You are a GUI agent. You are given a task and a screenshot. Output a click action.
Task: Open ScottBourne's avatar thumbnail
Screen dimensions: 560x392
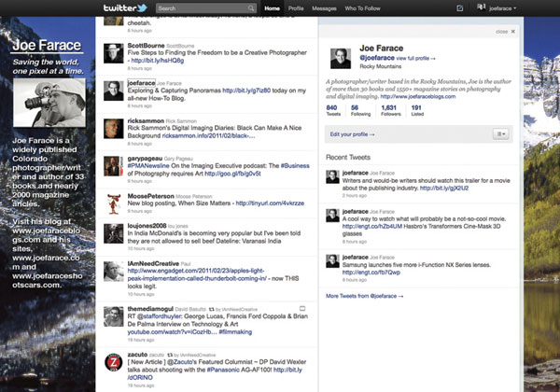(x=114, y=53)
